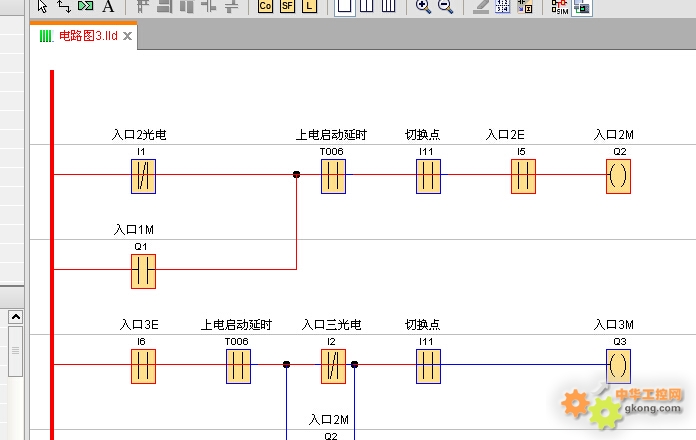Click the 入口2M label above Q2 coil
Image resolution: width=696 pixels, height=440 pixels.
click(614, 135)
